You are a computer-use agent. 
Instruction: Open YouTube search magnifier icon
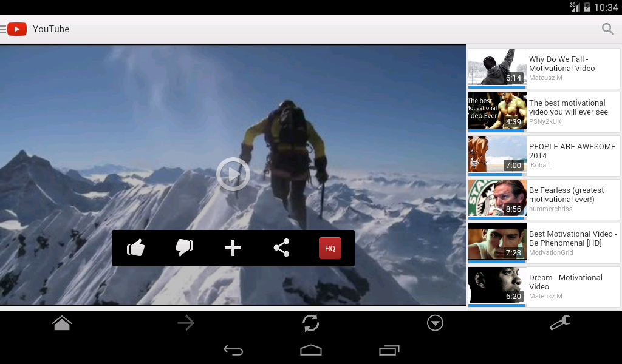(x=607, y=29)
